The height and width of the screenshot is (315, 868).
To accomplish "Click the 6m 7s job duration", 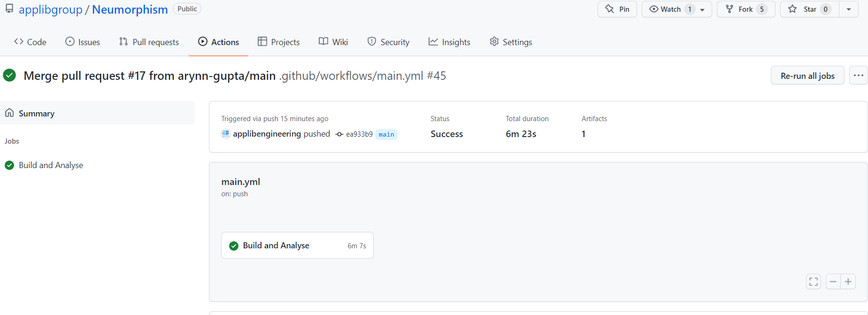I will click(x=357, y=246).
